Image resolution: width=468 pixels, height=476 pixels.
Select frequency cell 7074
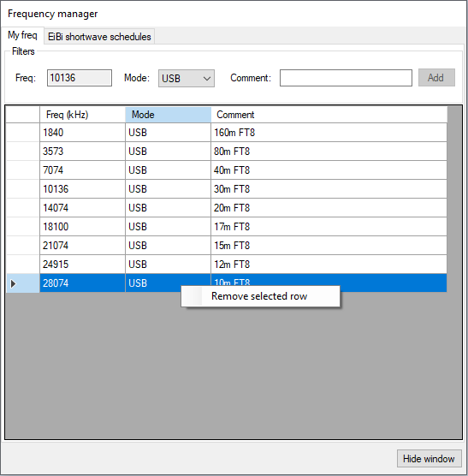click(x=82, y=170)
